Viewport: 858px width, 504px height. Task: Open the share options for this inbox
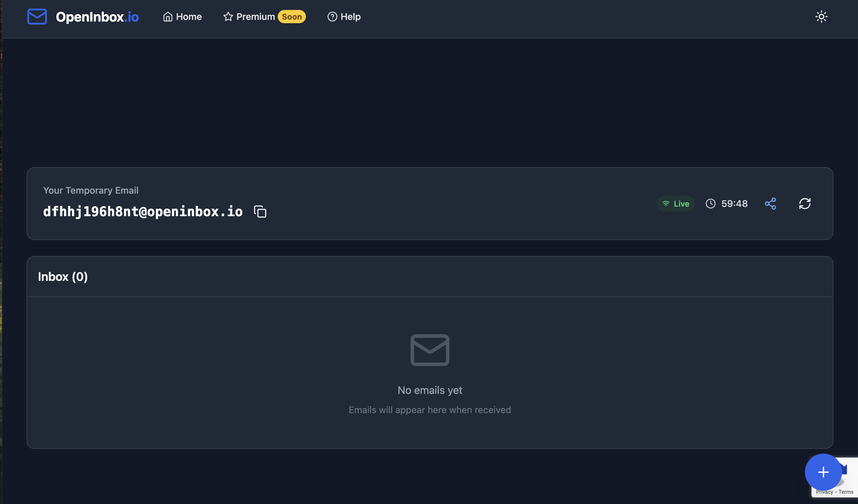[770, 203]
